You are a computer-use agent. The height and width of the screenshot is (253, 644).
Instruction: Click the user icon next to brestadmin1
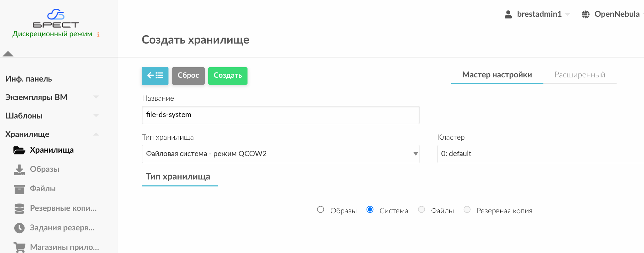[x=508, y=14]
